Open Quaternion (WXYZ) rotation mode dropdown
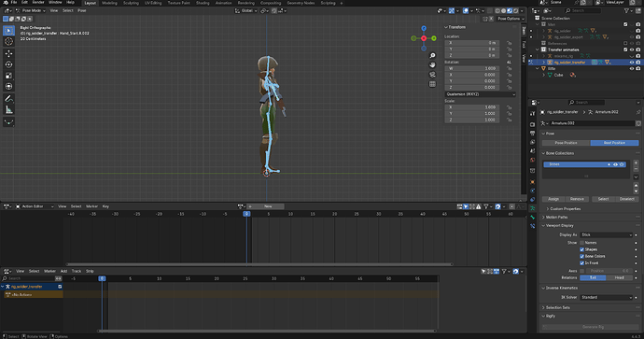The height and width of the screenshot is (339, 644). [480, 94]
